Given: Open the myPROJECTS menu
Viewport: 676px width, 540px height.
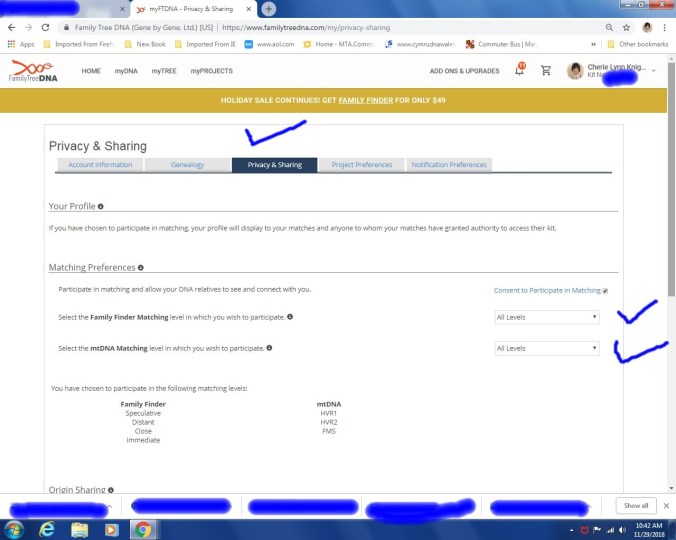Looking at the screenshot, I should click(x=212, y=71).
